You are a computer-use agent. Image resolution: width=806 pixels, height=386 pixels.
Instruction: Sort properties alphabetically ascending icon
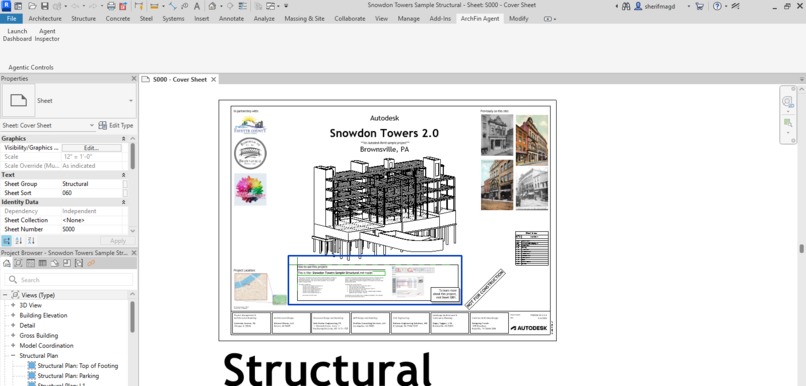19,241
